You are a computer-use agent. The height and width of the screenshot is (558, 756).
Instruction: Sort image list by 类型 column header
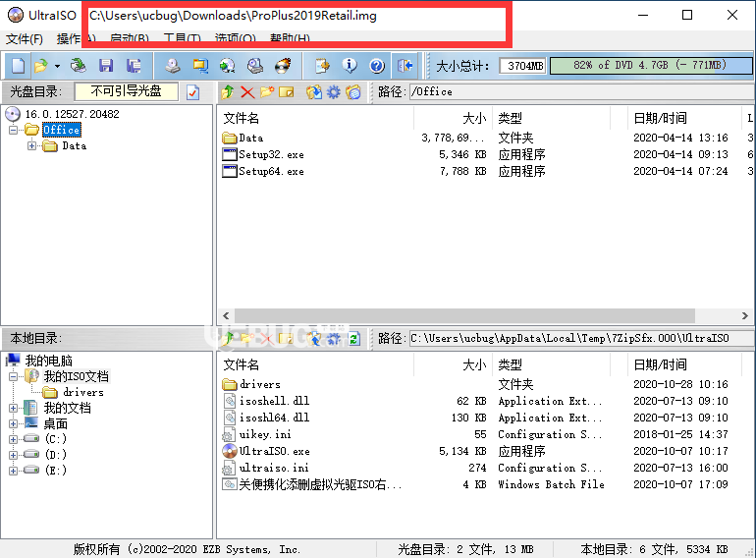551,118
